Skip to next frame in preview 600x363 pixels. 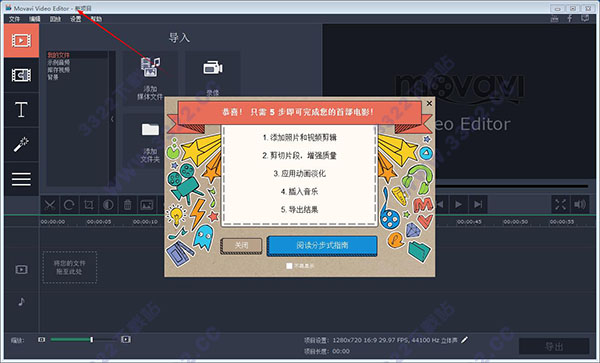478,205
